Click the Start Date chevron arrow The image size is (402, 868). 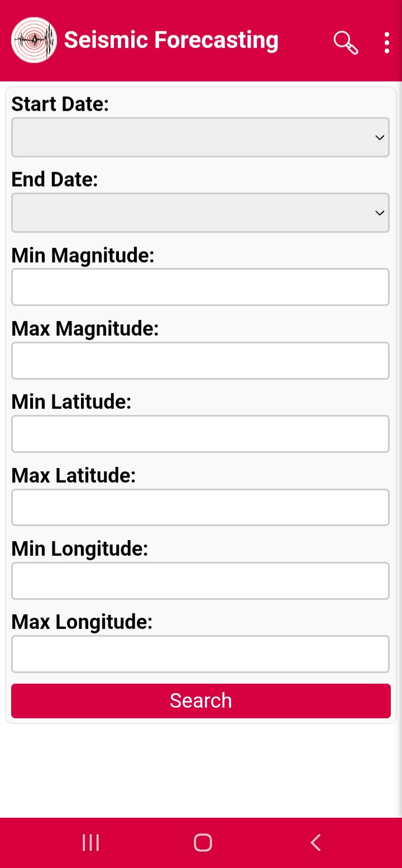380,137
